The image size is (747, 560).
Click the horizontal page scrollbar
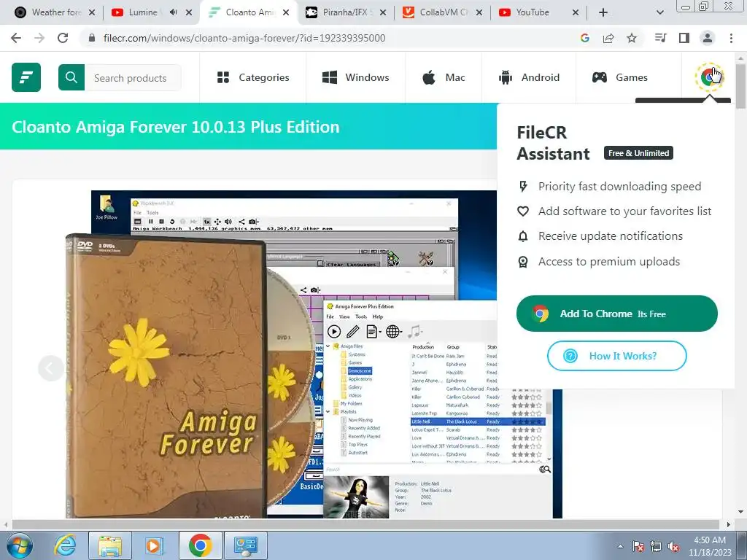coord(365,524)
